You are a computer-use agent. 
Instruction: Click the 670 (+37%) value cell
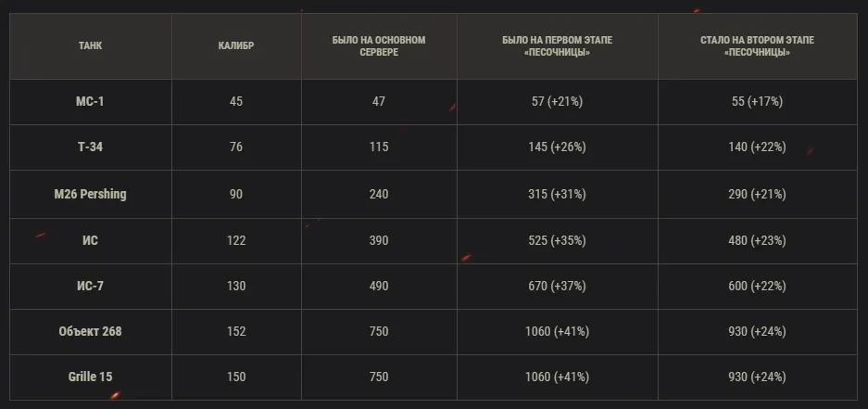[x=557, y=287]
